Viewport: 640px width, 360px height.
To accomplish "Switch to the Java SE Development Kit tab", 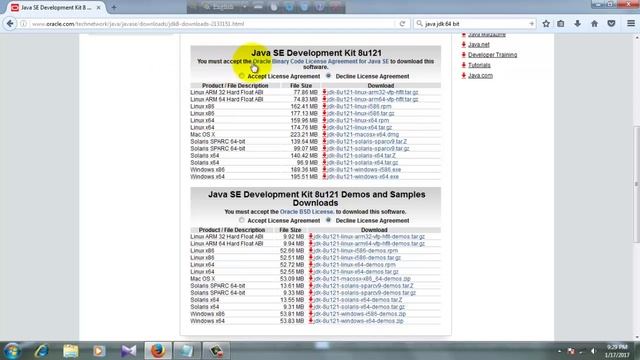I will pos(56,7).
